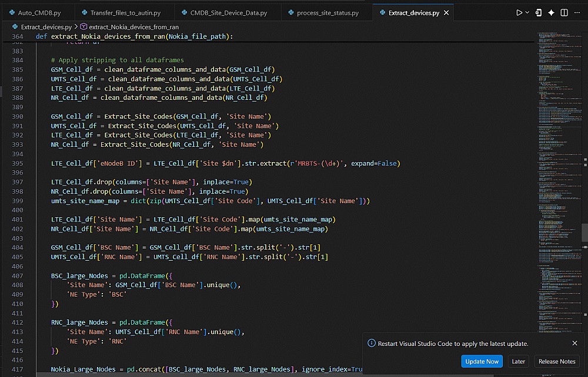588x377 pixels.
Task: Switch to the process_site_status.py tab
Action: coord(323,13)
